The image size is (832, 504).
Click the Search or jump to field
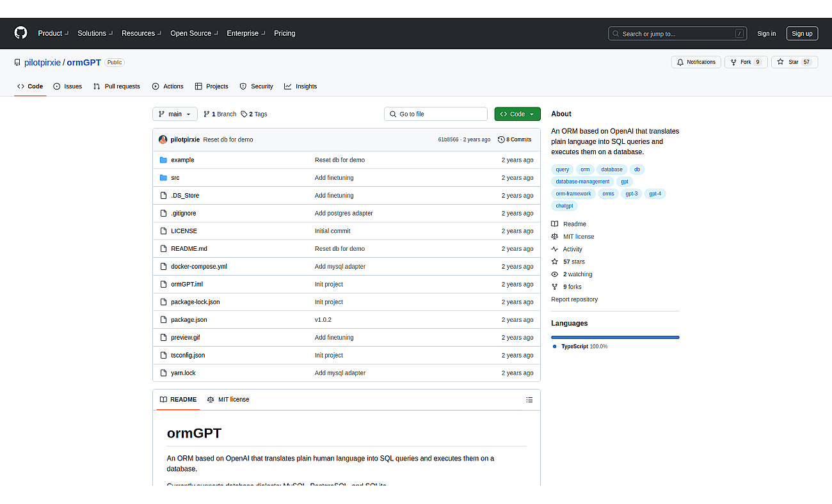pos(677,34)
